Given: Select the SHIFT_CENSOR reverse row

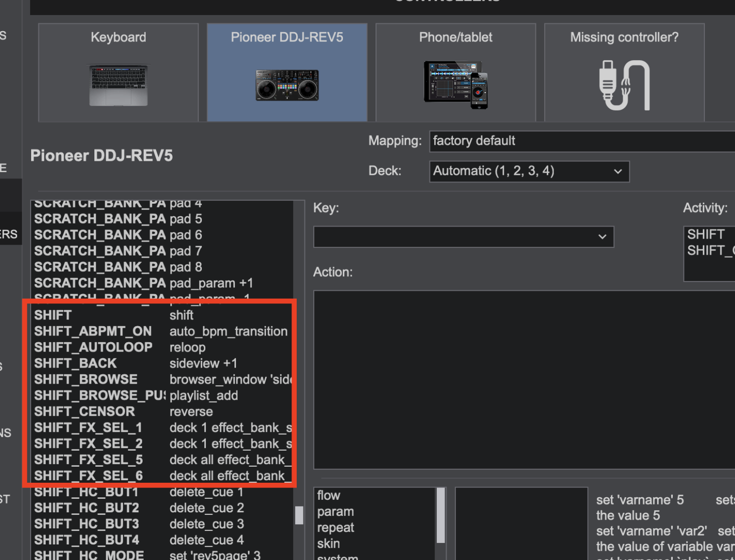Looking at the screenshot, I should point(162,412).
